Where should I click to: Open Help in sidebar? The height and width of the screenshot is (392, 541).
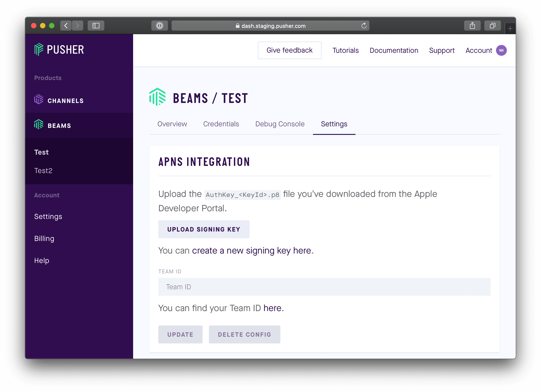42,260
